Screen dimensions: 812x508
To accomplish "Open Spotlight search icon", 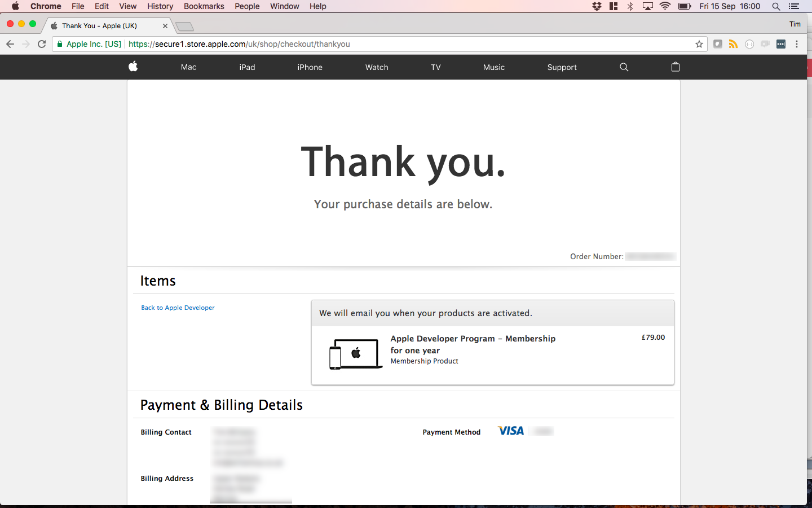I will click(x=776, y=6).
